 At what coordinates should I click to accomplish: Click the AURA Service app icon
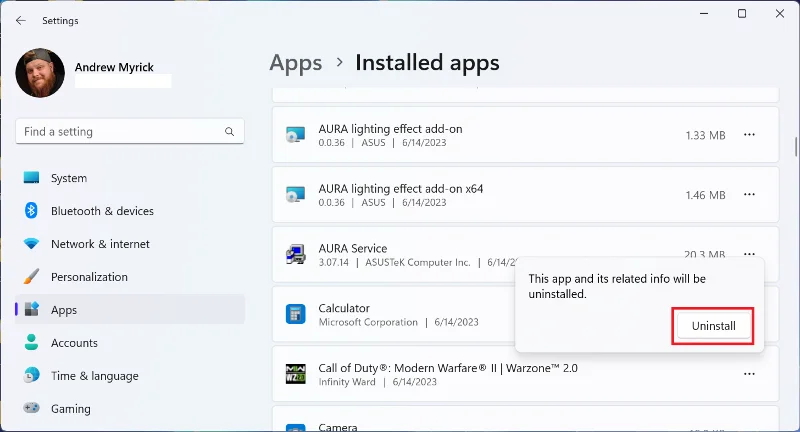pyautogui.click(x=295, y=255)
